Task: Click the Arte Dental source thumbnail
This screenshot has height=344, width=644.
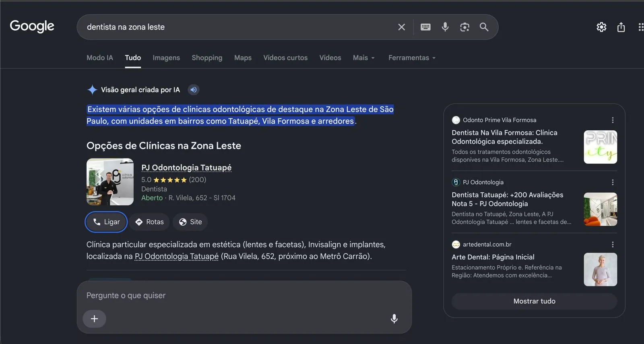Action: tap(601, 270)
